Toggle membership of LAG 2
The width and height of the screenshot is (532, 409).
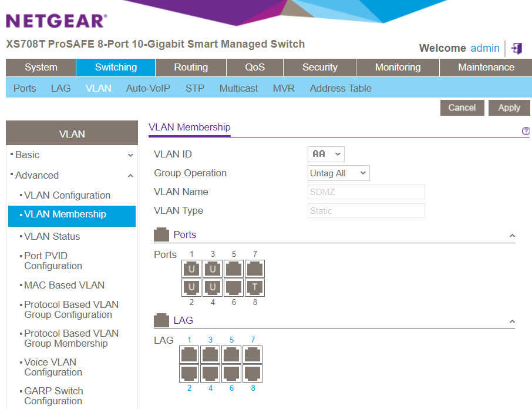[x=189, y=373]
